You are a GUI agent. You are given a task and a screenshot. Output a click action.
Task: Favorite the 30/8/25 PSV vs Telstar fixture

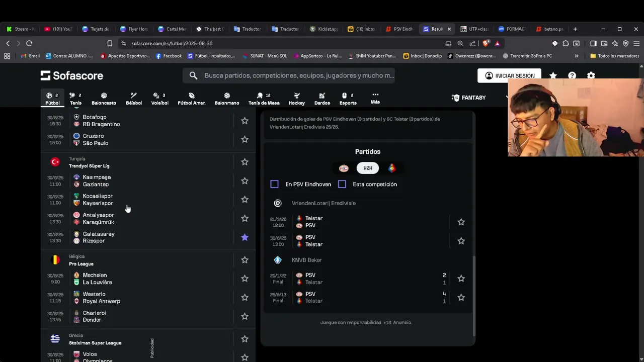pyautogui.click(x=461, y=241)
